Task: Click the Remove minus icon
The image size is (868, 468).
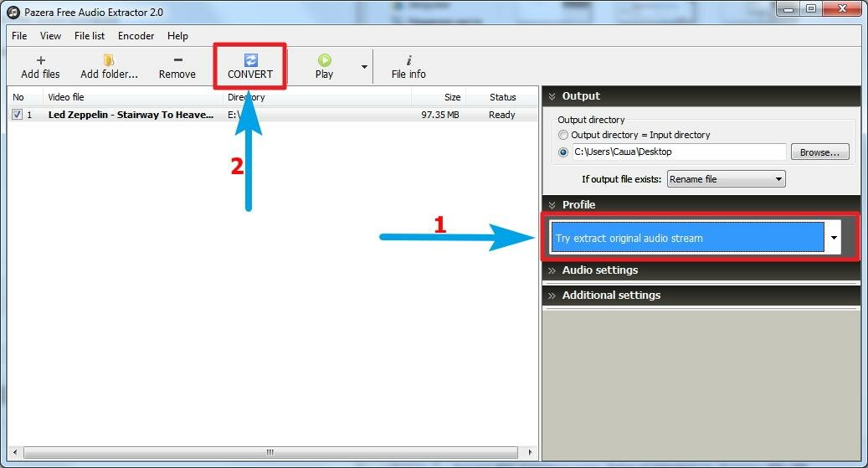Action: click(x=177, y=60)
